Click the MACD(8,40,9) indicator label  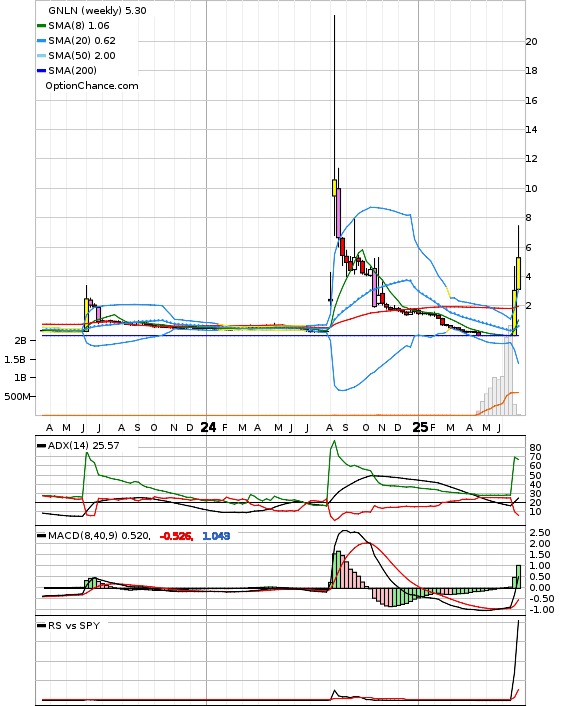click(x=99, y=536)
